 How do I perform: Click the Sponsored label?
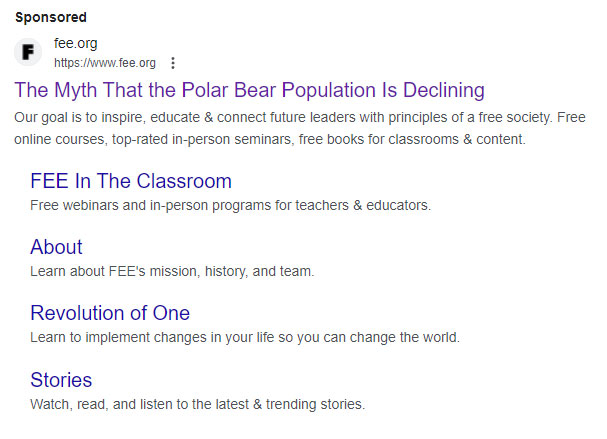[50, 17]
